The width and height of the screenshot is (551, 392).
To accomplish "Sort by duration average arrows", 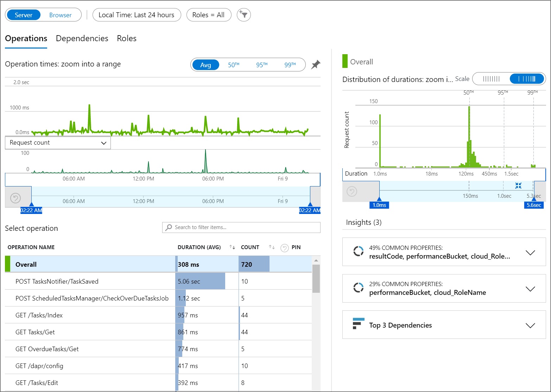I will (232, 247).
